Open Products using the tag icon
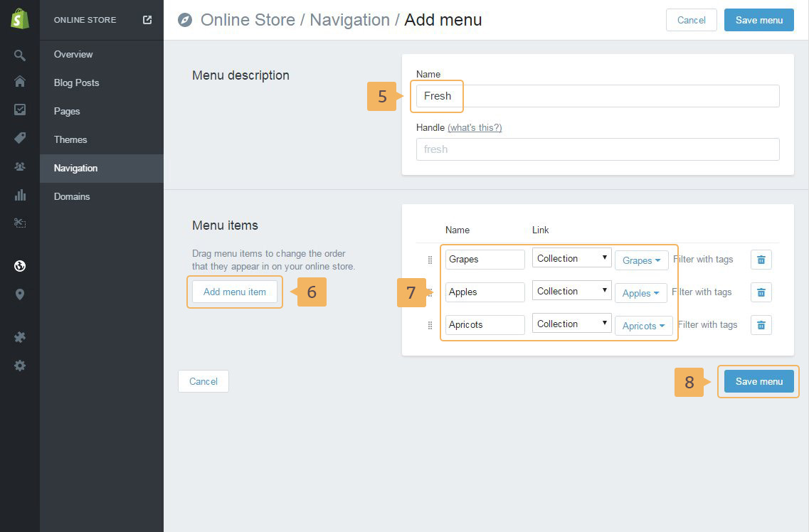The image size is (809, 532). 20,138
